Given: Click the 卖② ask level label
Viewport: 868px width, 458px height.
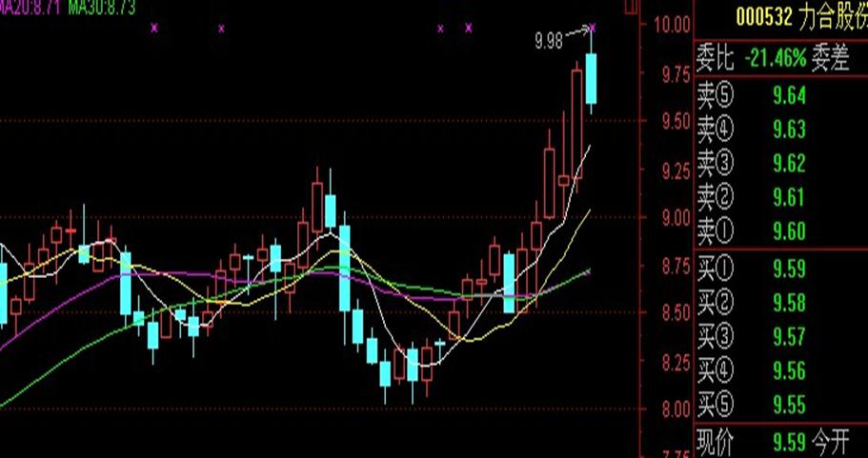Looking at the screenshot, I should [x=715, y=197].
